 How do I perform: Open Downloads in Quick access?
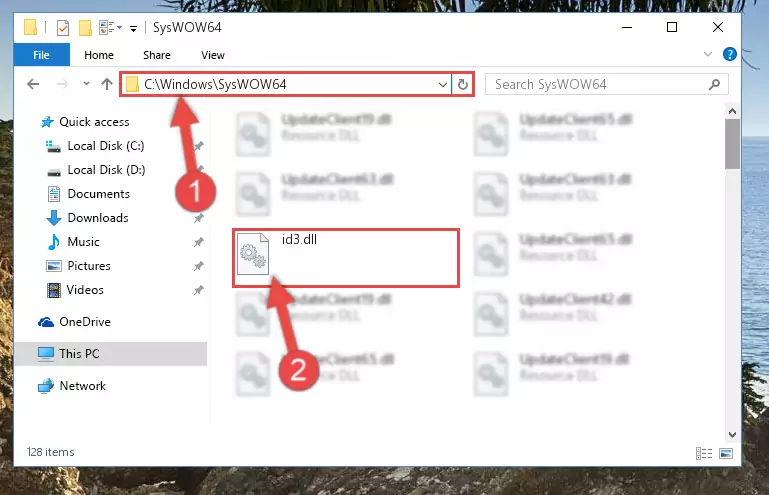point(98,218)
